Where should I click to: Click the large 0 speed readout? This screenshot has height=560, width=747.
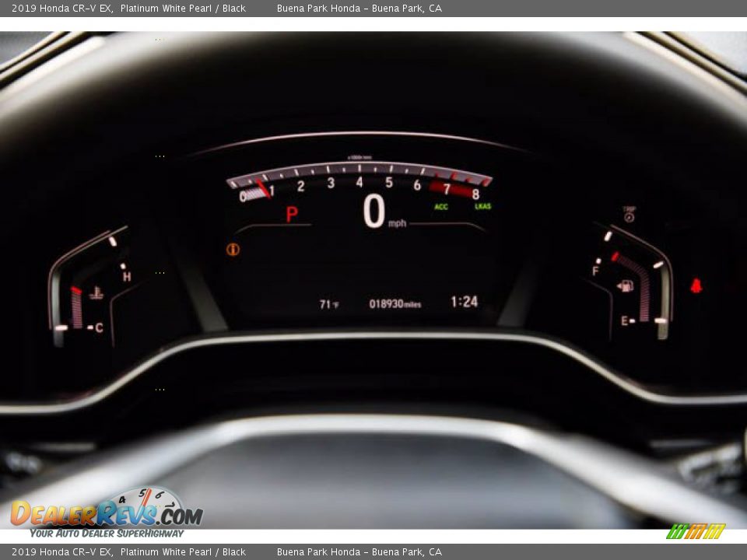[x=374, y=211]
